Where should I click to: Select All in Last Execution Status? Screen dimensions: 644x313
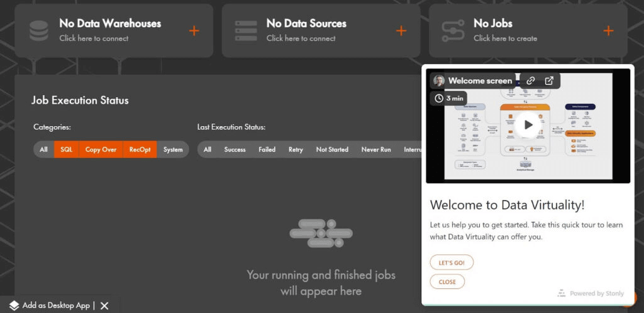(x=208, y=149)
